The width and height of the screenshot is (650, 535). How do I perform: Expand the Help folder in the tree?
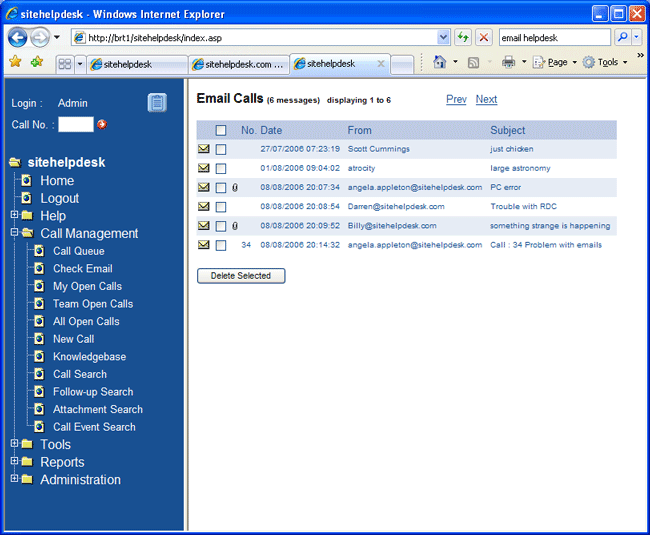14,215
